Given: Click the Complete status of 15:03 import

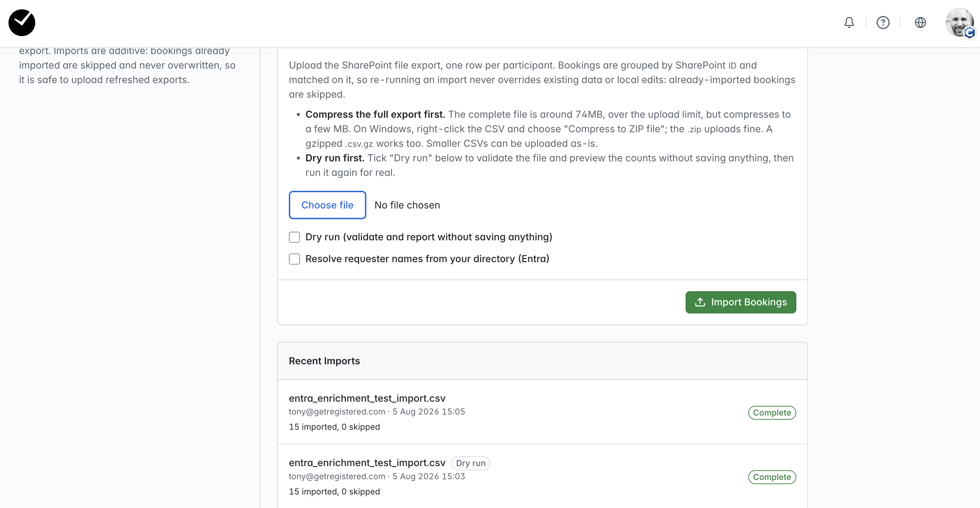Looking at the screenshot, I should coord(771,477).
